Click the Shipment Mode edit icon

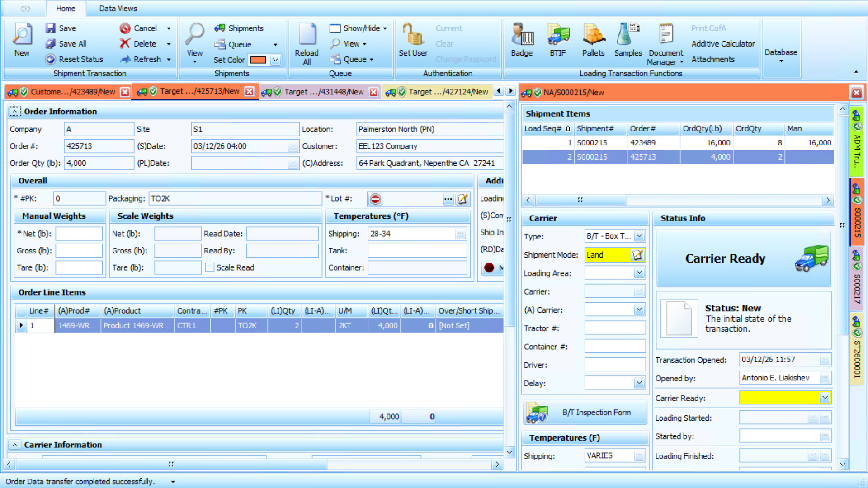(x=637, y=255)
